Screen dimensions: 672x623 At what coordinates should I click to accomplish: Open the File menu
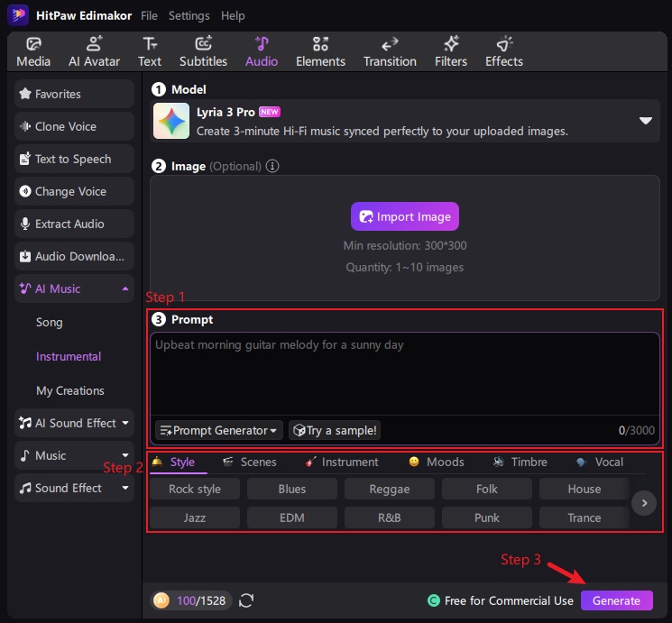point(149,16)
